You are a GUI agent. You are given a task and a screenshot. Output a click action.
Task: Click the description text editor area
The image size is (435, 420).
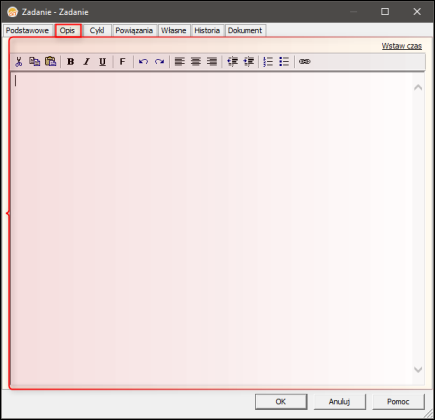pos(212,228)
